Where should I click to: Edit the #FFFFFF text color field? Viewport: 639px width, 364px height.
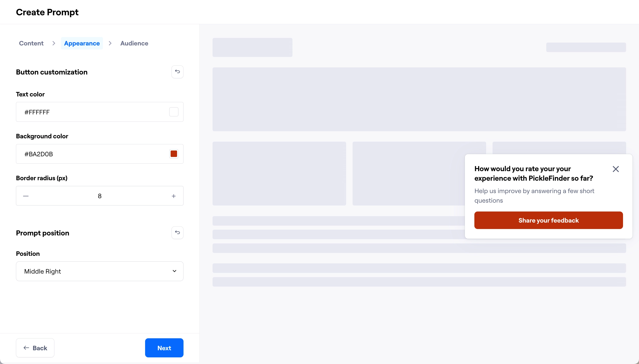[x=88, y=112]
